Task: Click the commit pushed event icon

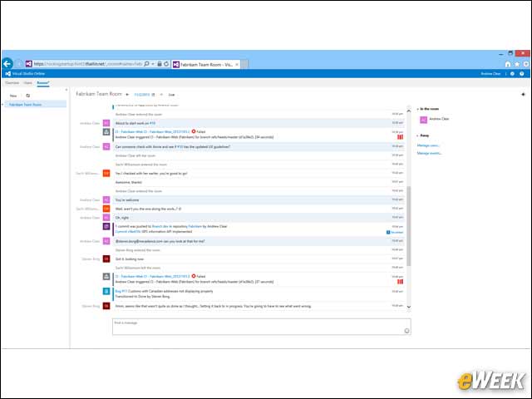Action: coord(106,226)
